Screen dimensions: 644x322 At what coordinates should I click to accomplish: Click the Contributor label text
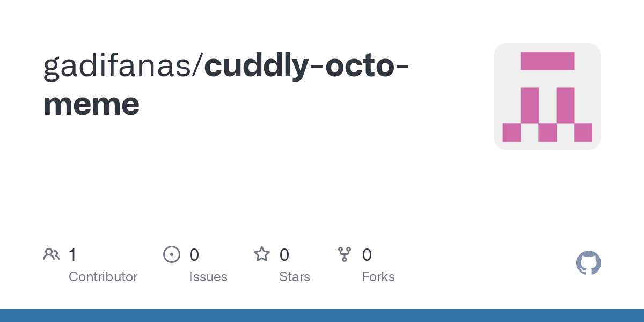click(103, 277)
